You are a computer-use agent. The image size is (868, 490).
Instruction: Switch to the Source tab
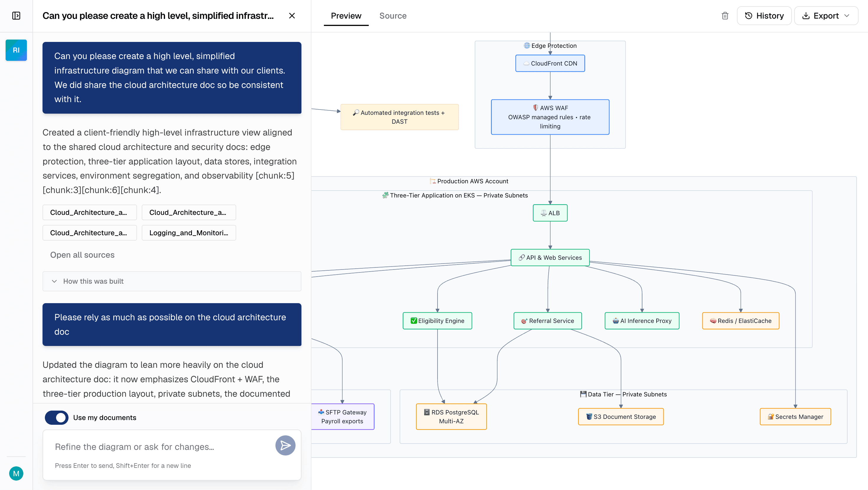click(x=393, y=16)
